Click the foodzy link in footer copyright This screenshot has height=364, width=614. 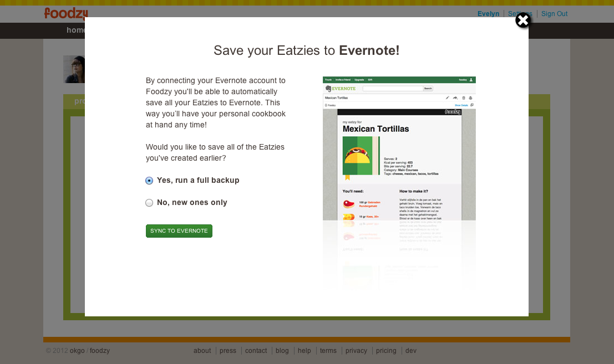[100, 351]
